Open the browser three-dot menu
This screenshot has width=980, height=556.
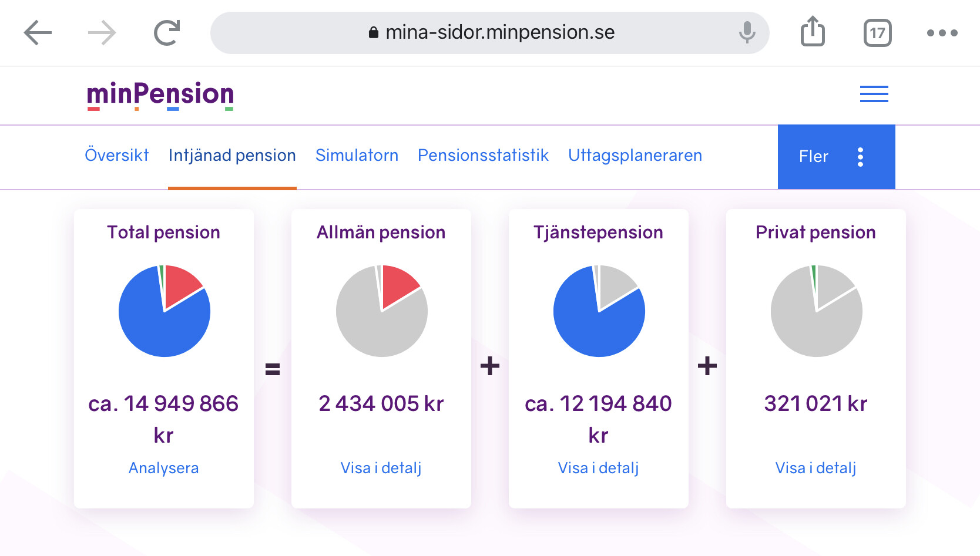tap(942, 33)
